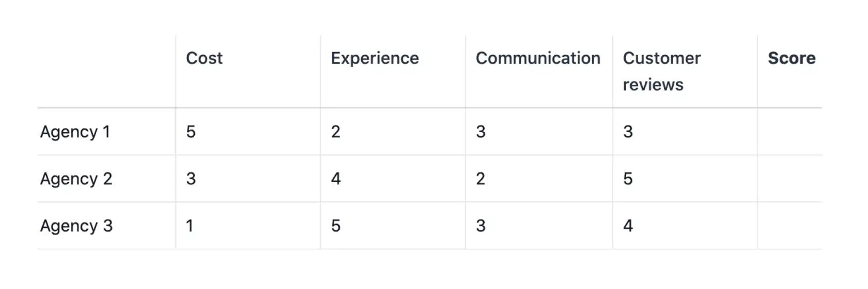Image resolution: width=868 pixels, height=289 pixels.
Task: Select the Agency 2 row label
Action: (76, 179)
